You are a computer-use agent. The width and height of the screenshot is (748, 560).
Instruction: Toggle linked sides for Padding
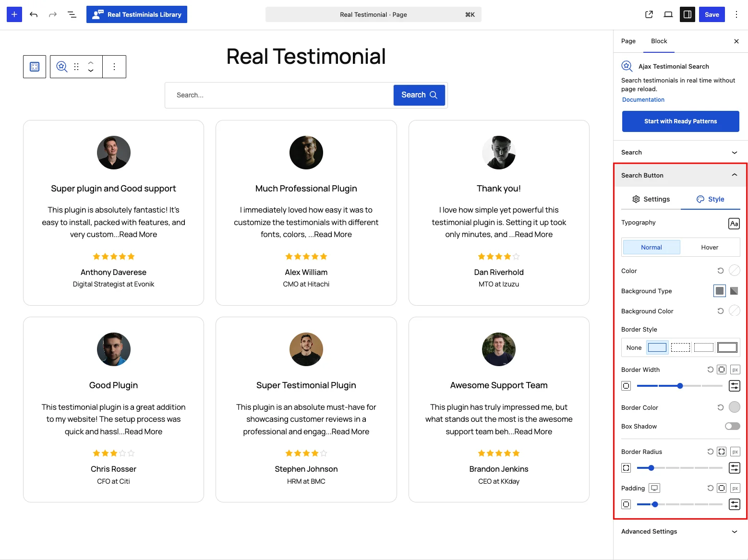(722, 488)
